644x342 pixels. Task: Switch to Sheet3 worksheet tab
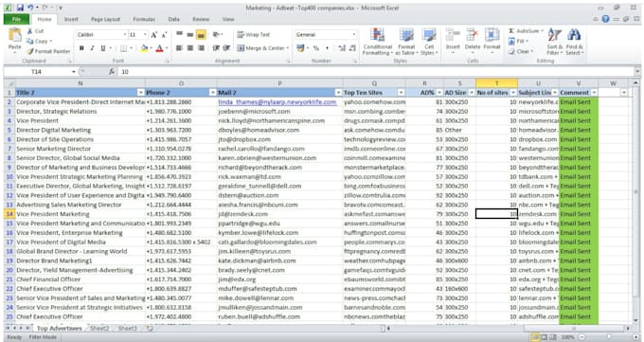127,329
